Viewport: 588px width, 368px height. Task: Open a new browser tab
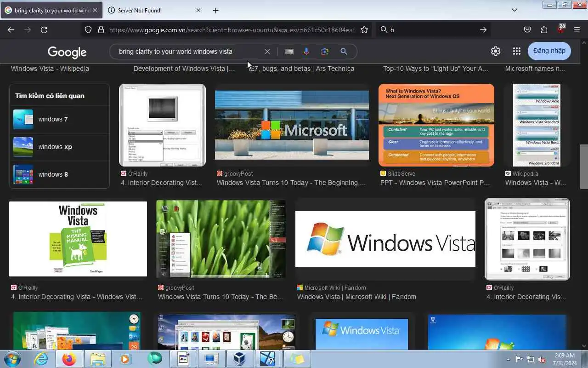pos(215,10)
